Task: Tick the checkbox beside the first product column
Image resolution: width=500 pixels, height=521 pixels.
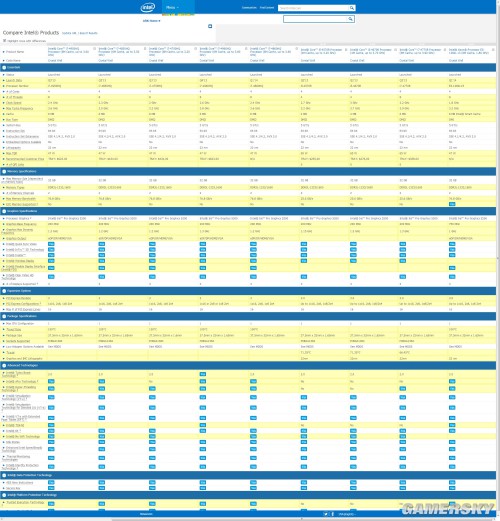Action: [95, 49]
